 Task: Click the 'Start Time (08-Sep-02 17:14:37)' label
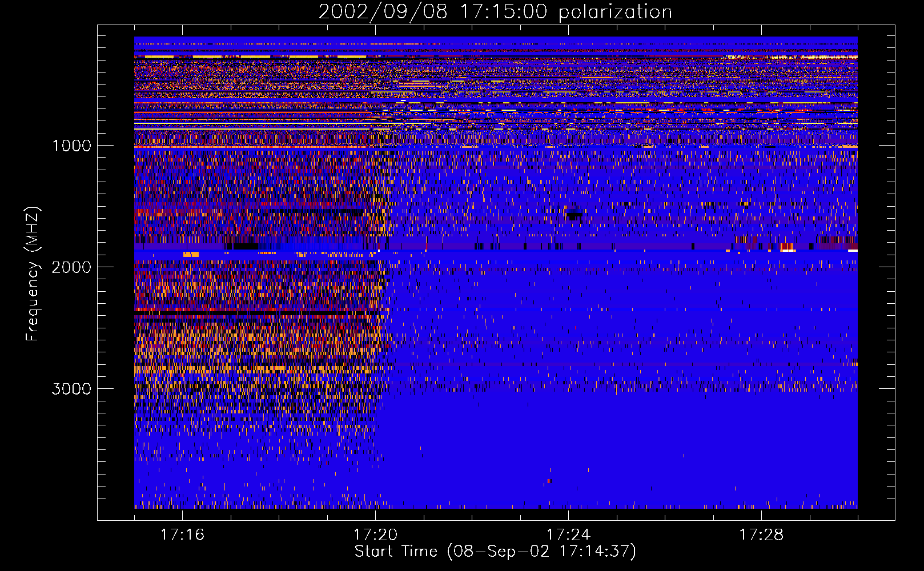495,552
